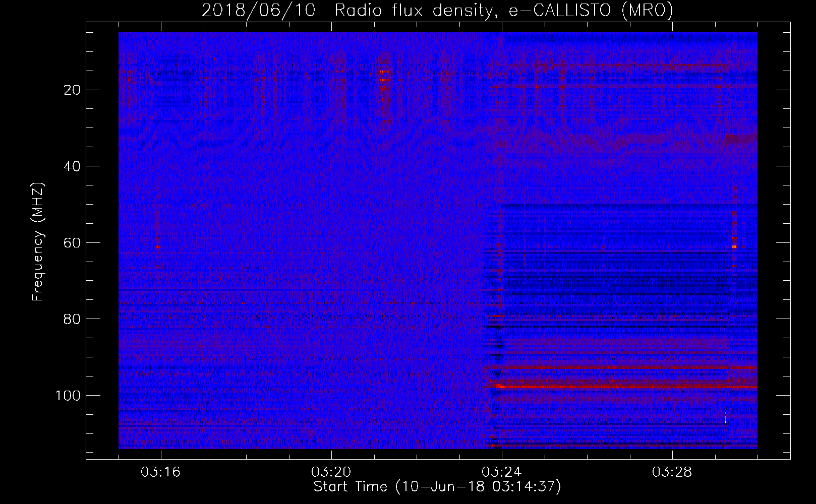The image size is (816, 504).
Task: Click the 80 MHz frequency tick label
Action: pyautogui.click(x=73, y=319)
